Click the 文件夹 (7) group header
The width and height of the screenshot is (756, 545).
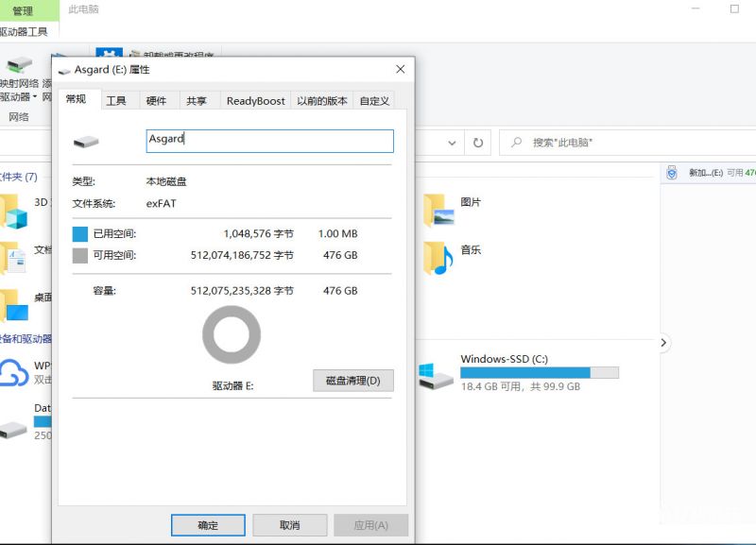tap(19, 177)
